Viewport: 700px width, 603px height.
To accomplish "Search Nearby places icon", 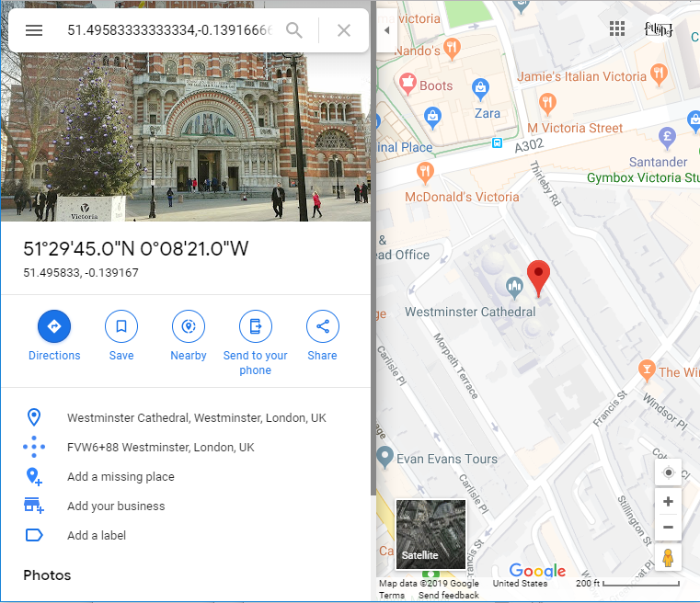I will (189, 326).
